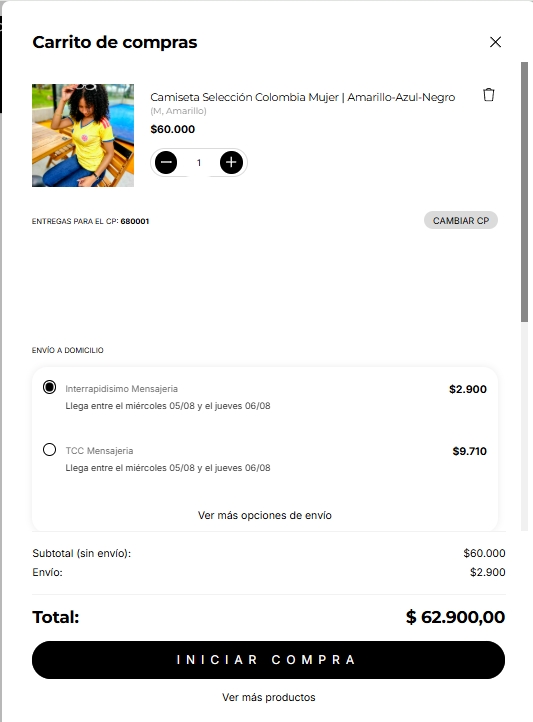Click the TCC delivery date text
This screenshot has width=533, height=722.
[168, 468]
